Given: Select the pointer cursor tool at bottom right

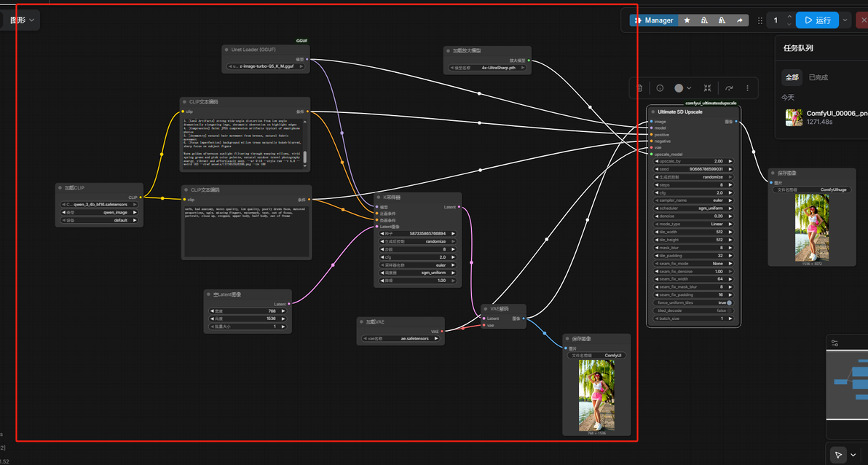Looking at the screenshot, I should click(x=839, y=455).
